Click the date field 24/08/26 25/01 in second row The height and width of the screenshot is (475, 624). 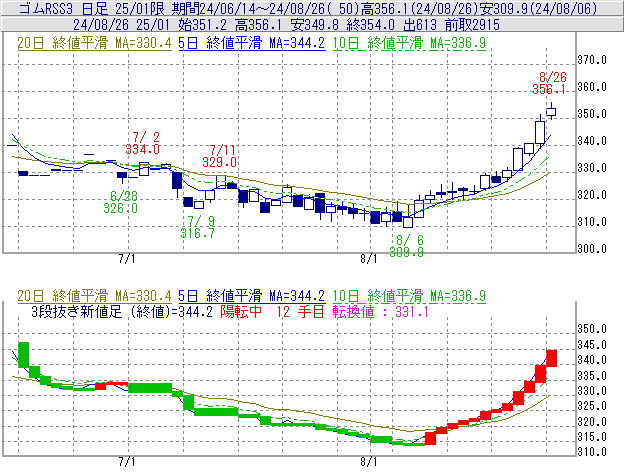tap(121, 25)
